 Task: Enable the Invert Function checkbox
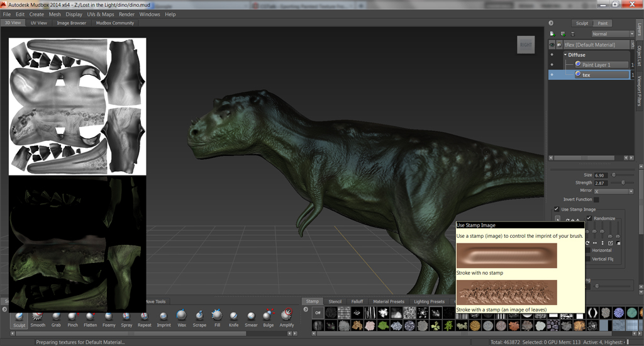pos(596,199)
